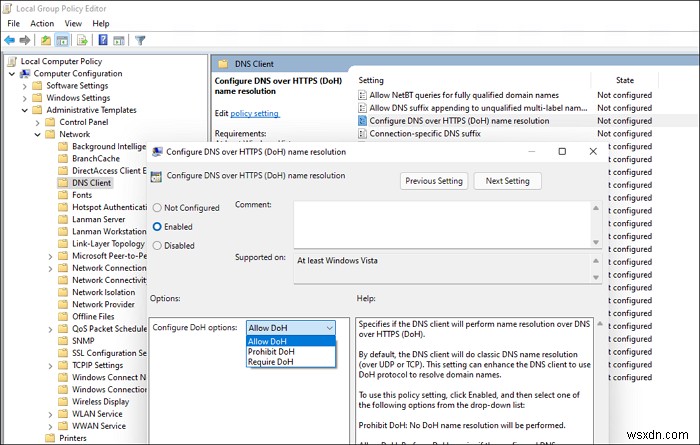Select the Not Configured radio button

tap(157, 208)
